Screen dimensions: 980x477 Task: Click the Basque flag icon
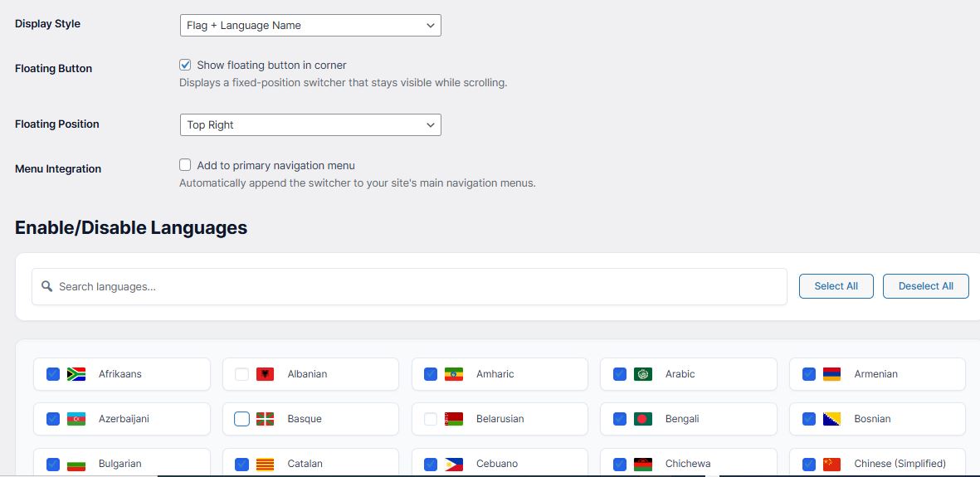[265, 419]
